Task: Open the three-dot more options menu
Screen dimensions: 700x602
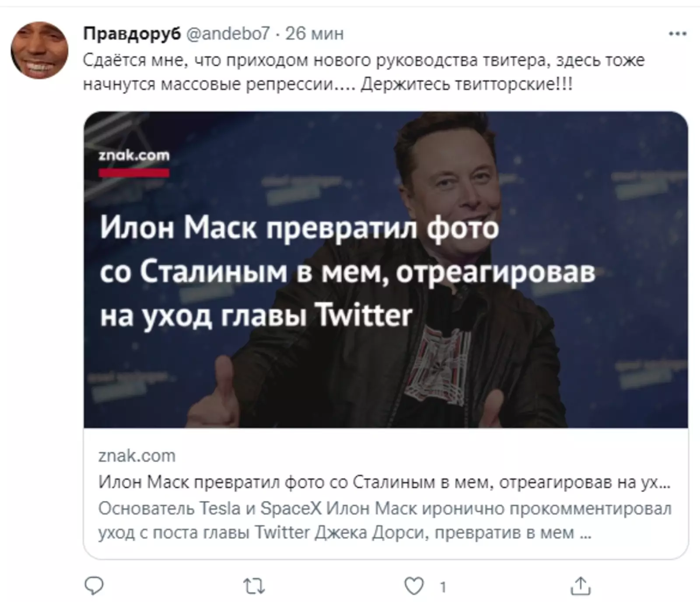Action: click(677, 34)
